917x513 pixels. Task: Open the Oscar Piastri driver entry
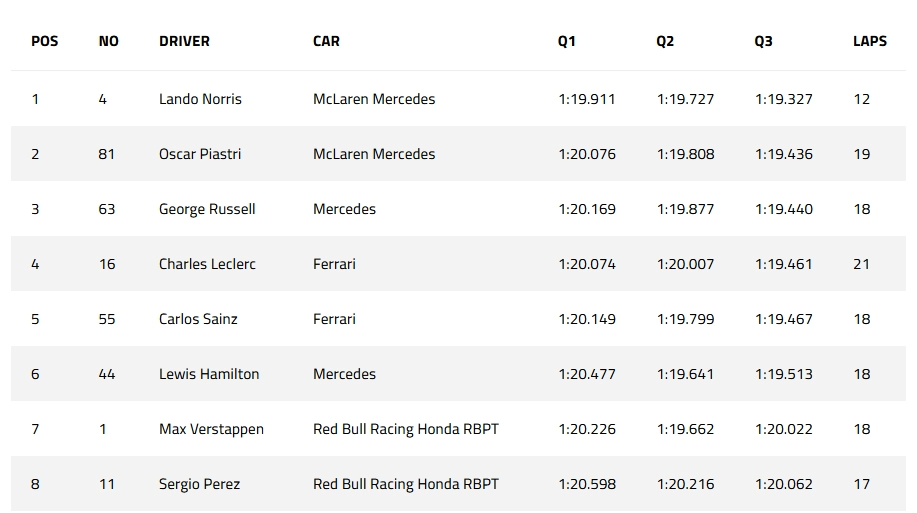pos(200,154)
